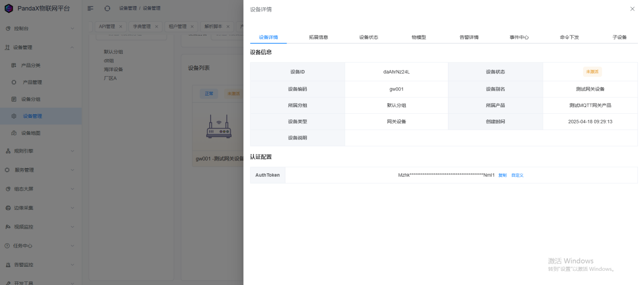The width and height of the screenshot is (644, 285).
Task: Click the 正常 status tag on device card
Action: (209, 93)
